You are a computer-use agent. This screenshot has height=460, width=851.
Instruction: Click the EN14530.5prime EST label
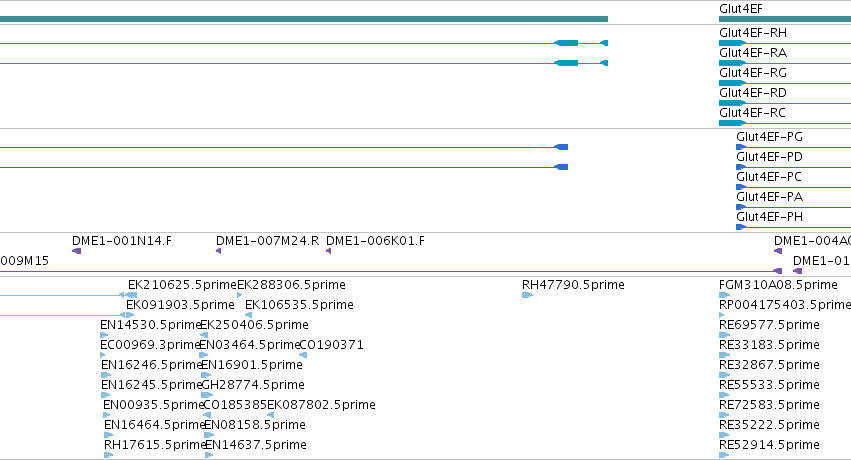pyautogui.click(x=151, y=325)
